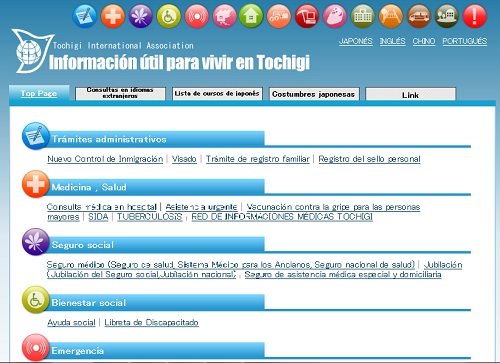
Task: Click the Bienestar social wheelchair section icon
Action: pyautogui.click(x=36, y=300)
